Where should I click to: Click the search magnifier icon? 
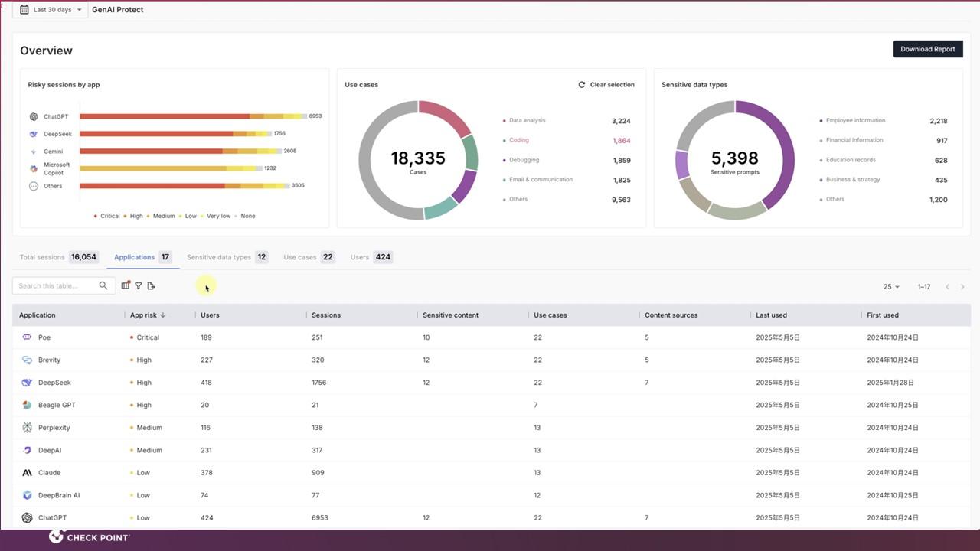[103, 285]
